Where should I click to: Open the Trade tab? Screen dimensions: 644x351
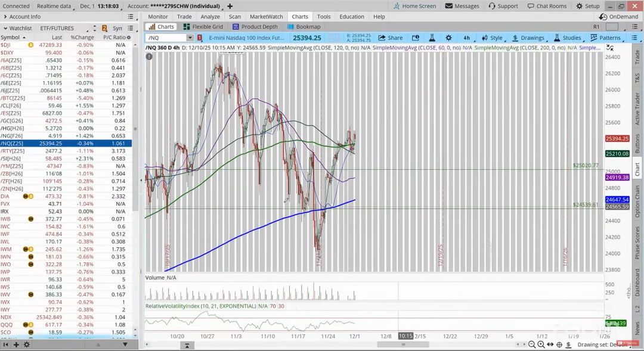[x=184, y=17]
